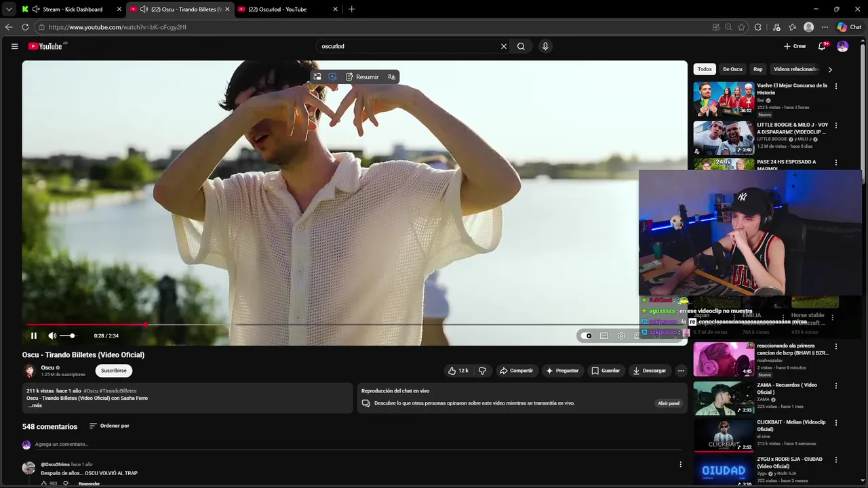Screen dimensions: 868x488
Task: Open options for Vuelve El Mejor Concurso video
Action: (x=835, y=86)
